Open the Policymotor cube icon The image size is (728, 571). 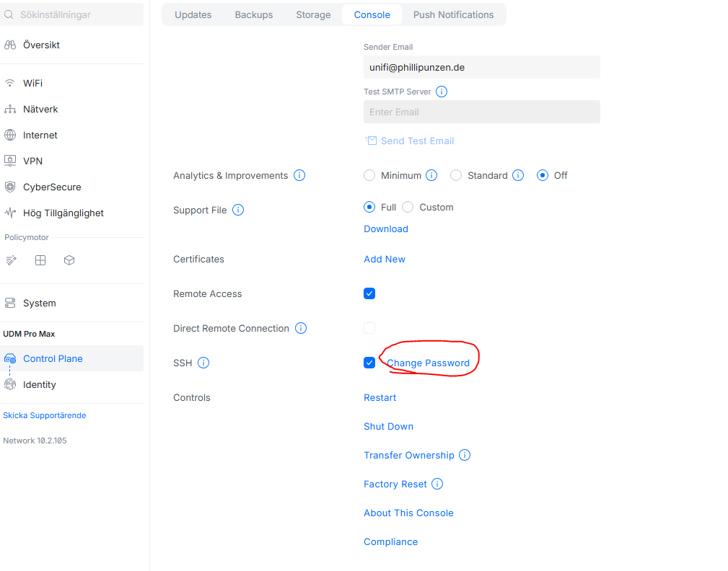click(69, 260)
